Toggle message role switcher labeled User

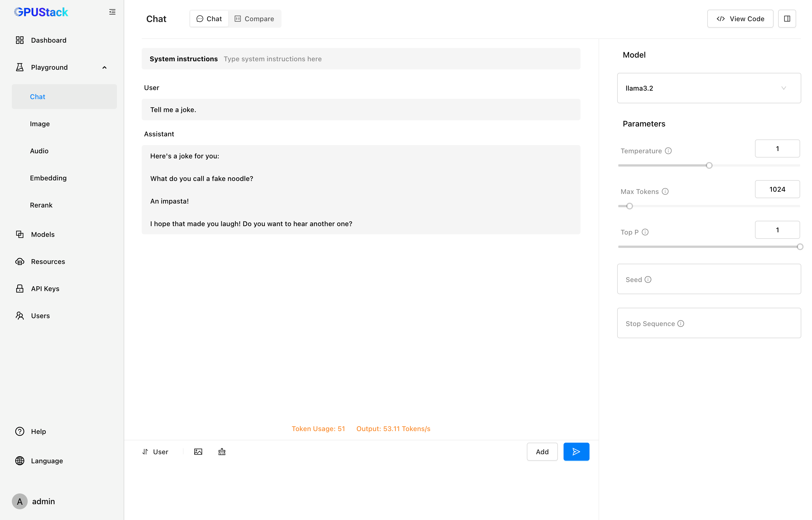155,452
